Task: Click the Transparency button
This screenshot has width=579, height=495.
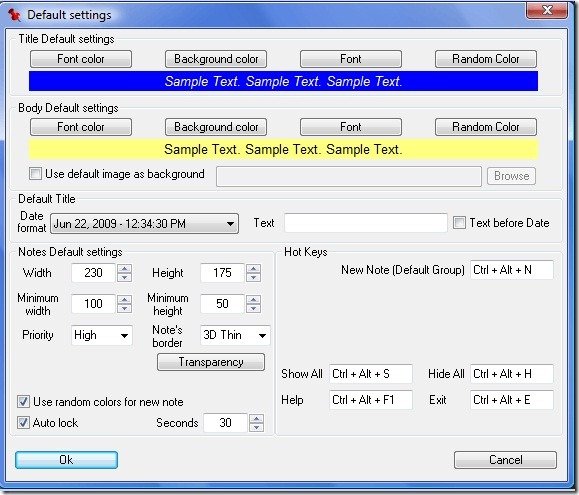Action: pos(211,362)
